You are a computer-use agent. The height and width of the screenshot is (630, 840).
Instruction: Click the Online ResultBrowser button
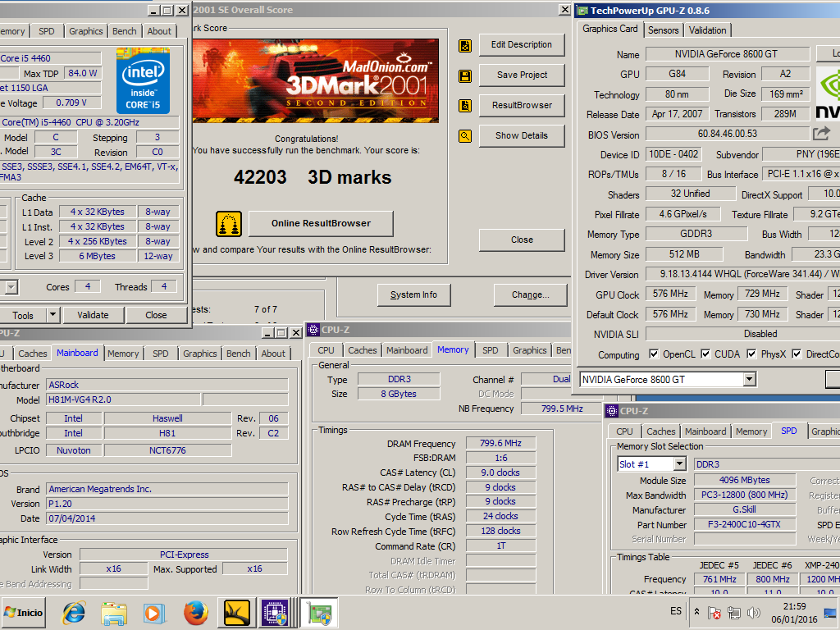point(321,223)
